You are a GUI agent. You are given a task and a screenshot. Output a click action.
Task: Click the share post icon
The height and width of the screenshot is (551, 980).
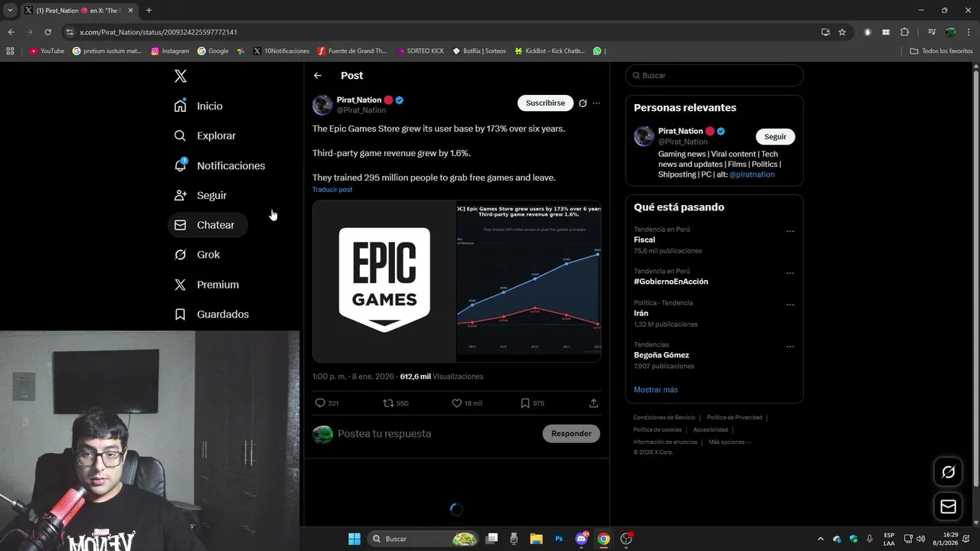[x=593, y=403]
